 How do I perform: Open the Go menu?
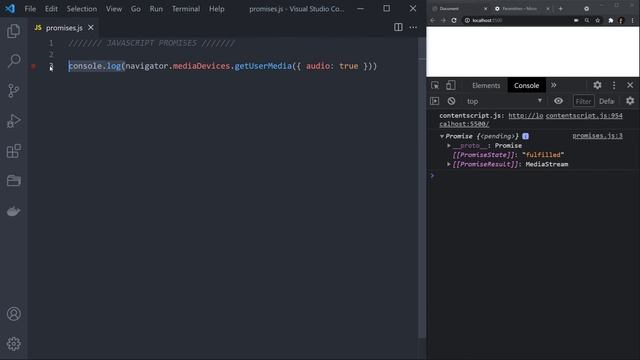[x=136, y=9]
